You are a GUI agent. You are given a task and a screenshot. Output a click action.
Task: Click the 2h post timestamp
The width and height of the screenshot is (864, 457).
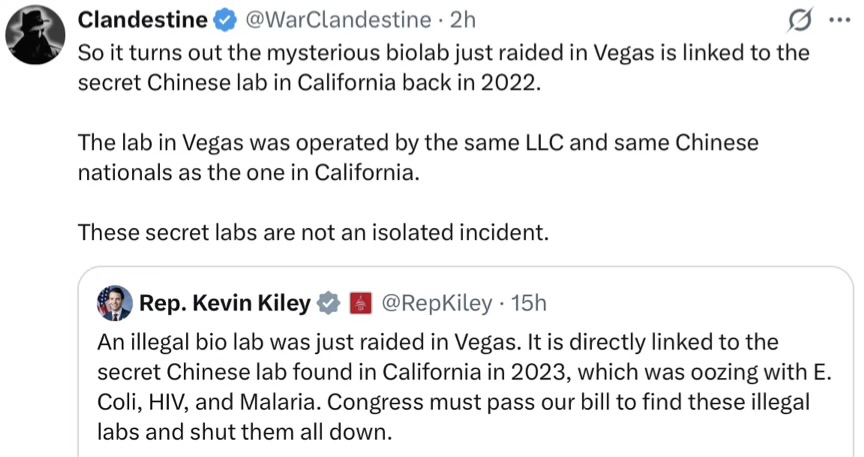[x=463, y=19]
